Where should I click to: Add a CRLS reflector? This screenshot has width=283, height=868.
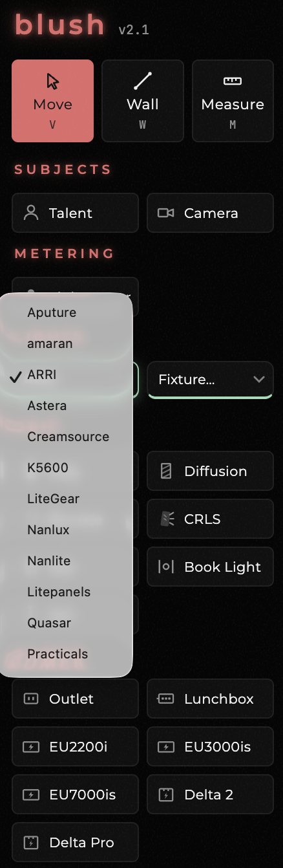(210, 519)
